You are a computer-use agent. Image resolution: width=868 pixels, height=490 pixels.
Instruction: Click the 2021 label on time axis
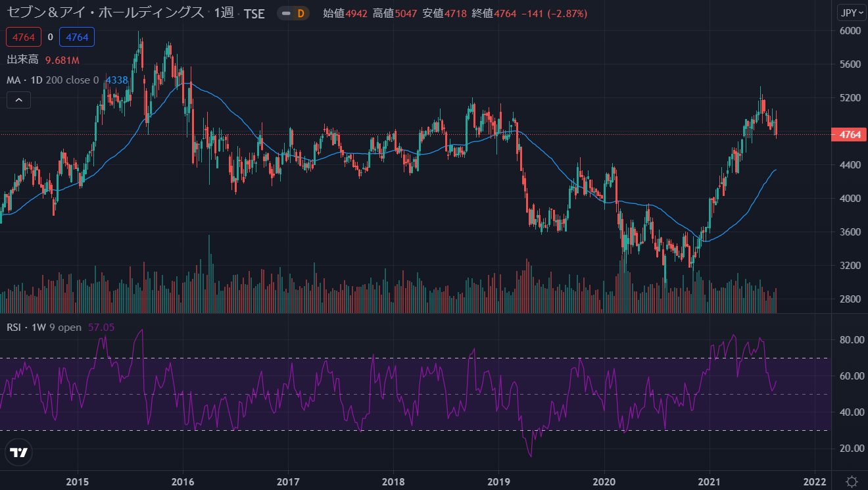(x=710, y=481)
